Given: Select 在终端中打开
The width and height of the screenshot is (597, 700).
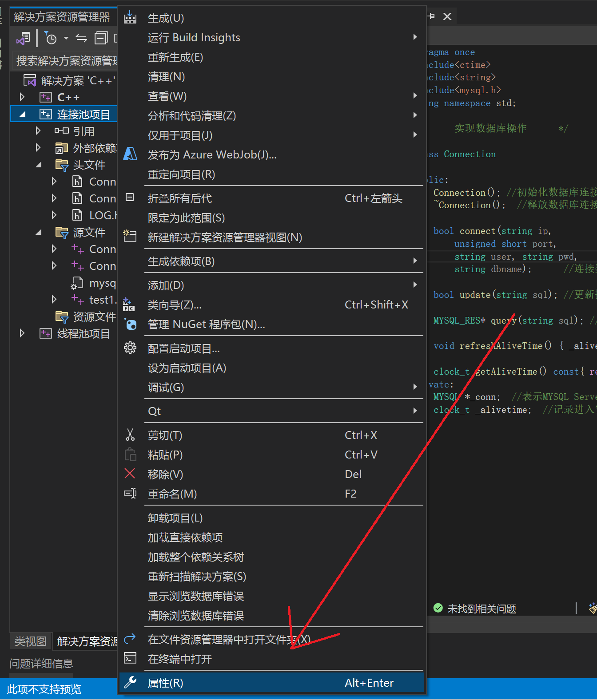Looking at the screenshot, I should click(x=271, y=659).
